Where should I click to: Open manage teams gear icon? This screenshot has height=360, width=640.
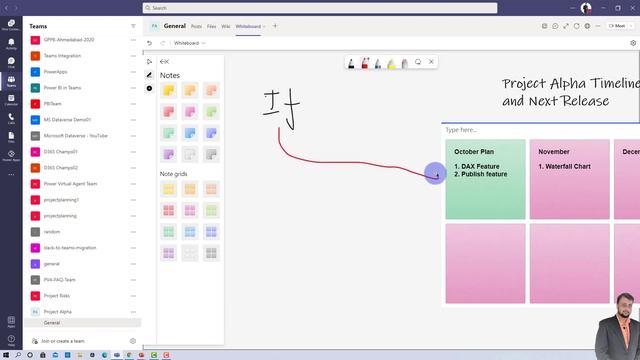tap(133, 341)
